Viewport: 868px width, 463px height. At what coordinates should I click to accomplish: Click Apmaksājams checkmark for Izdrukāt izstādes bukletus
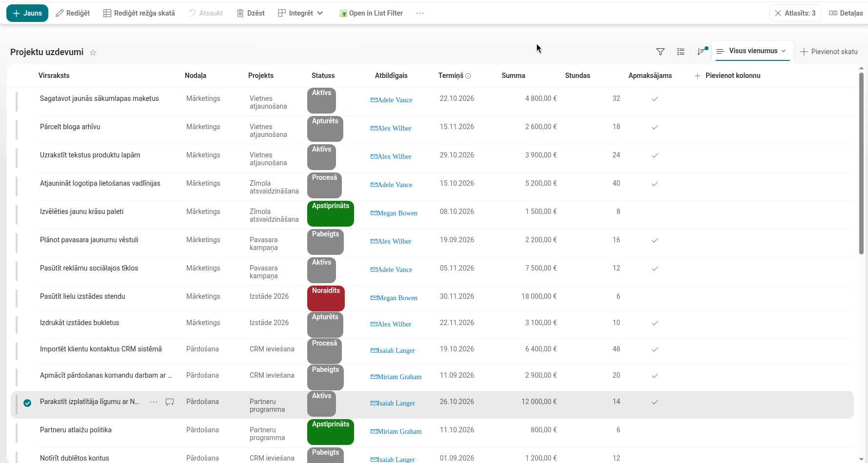(x=655, y=323)
